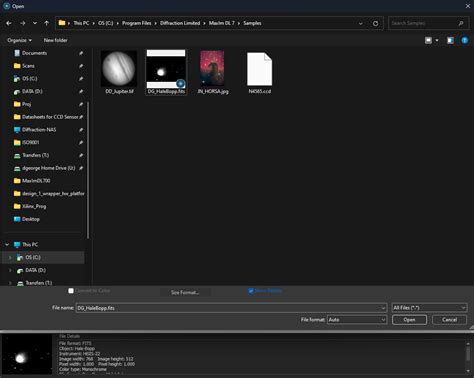Expand the File name history dropdown
The width and height of the screenshot is (474, 378).
[x=383, y=308]
